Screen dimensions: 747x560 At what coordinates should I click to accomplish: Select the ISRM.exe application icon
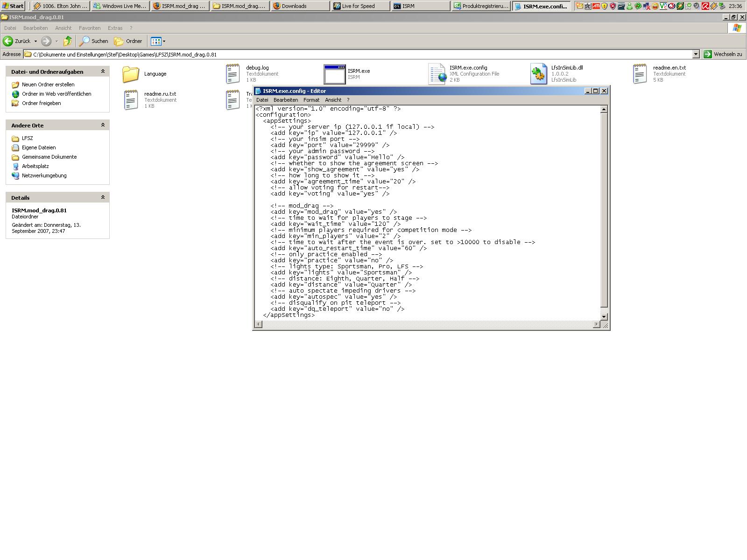pyautogui.click(x=335, y=74)
